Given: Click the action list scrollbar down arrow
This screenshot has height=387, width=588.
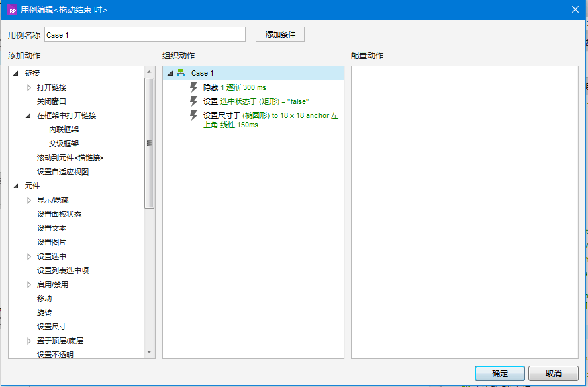Looking at the screenshot, I should [149, 352].
